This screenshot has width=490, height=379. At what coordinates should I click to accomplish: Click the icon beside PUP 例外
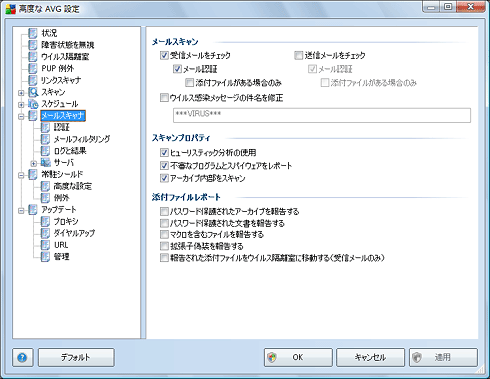[33, 68]
